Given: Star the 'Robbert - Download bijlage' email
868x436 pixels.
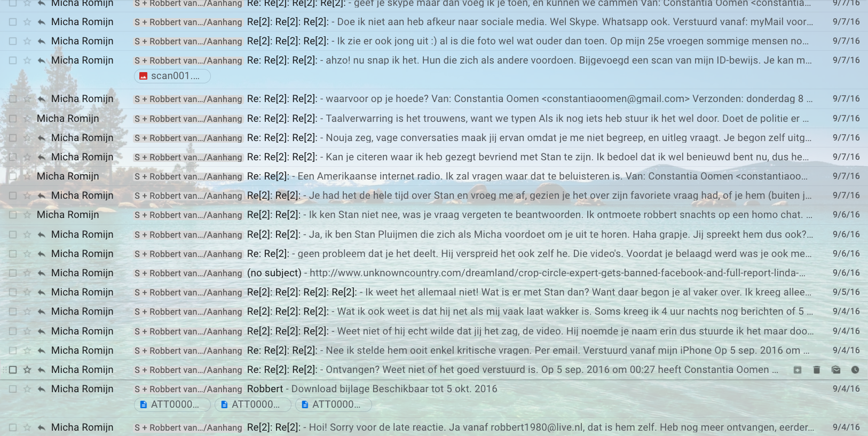Looking at the screenshot, I should click(x=27, y=389).
